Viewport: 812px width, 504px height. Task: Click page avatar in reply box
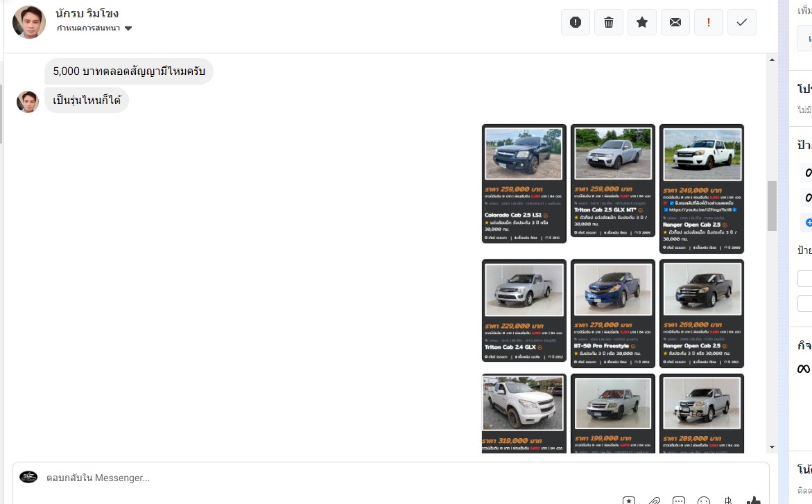(x=28, y=477)
